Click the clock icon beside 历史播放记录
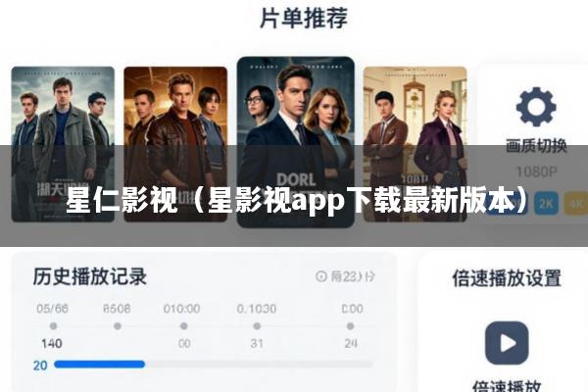Image resolution: width=588 pixels, height=392 pixels. pyautogui.click(x=321, y=276)
